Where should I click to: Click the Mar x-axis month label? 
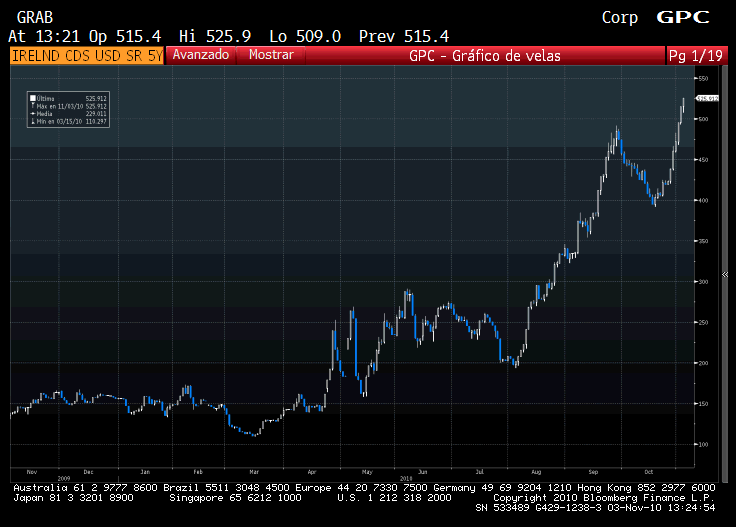coord(254,472)
